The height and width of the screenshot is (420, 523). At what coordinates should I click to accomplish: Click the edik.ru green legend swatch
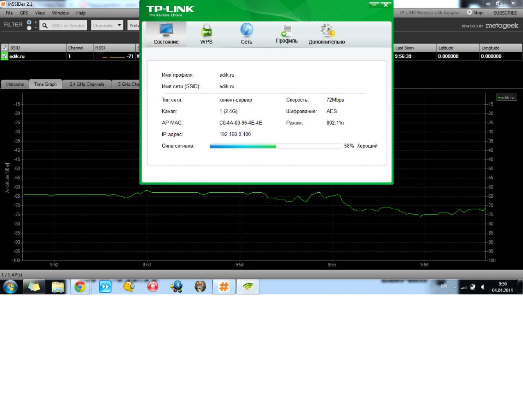(x=499, y=98)
